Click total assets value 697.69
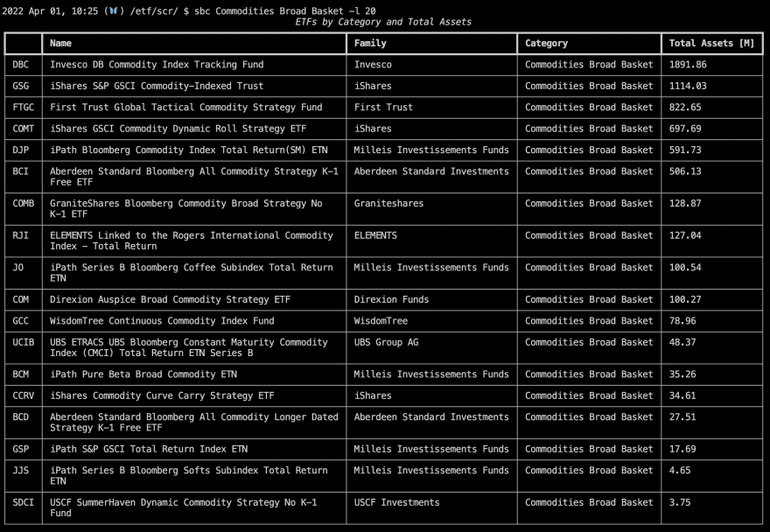Image resolution: width=770 pixels, height=532 pixels. (685, 129)
